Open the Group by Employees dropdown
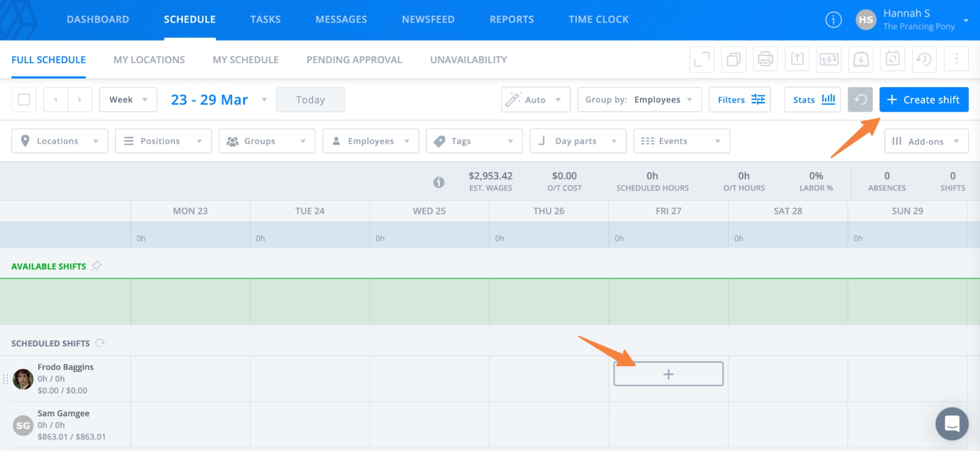Screen dimensions: 980x451 coord(639,100)
